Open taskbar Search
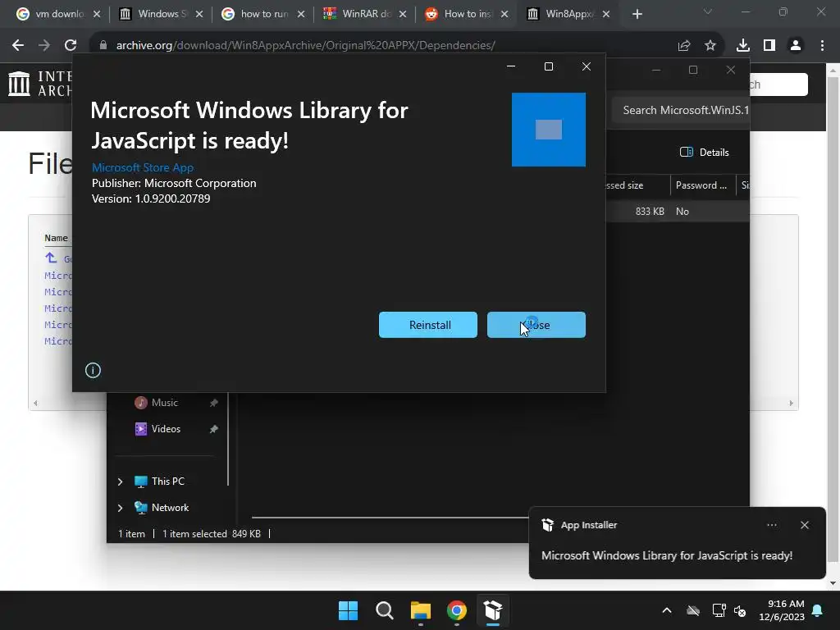The image size is (840, 630). click(x=384, y=610)
